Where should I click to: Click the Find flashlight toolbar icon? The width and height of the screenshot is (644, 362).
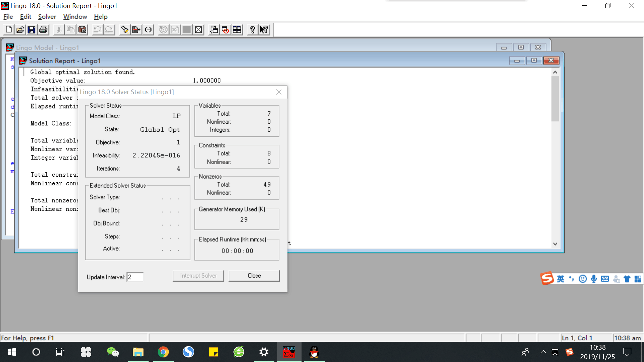tap(125, 30)
